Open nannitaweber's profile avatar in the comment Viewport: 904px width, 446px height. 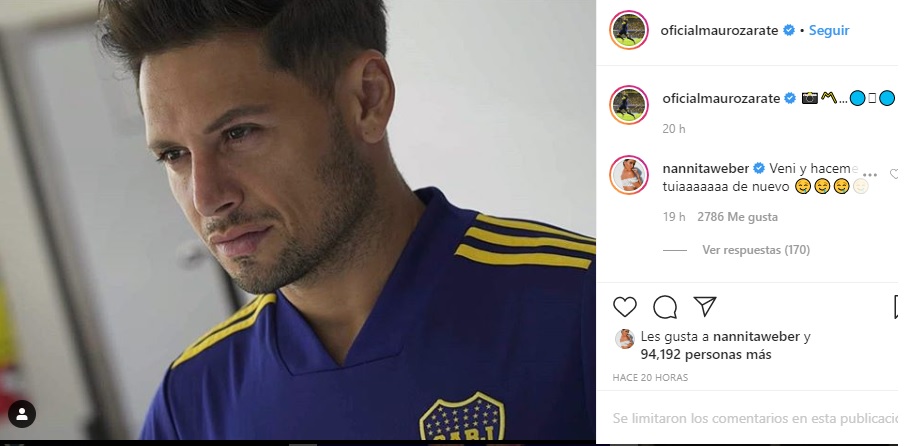tap(630, 176)
